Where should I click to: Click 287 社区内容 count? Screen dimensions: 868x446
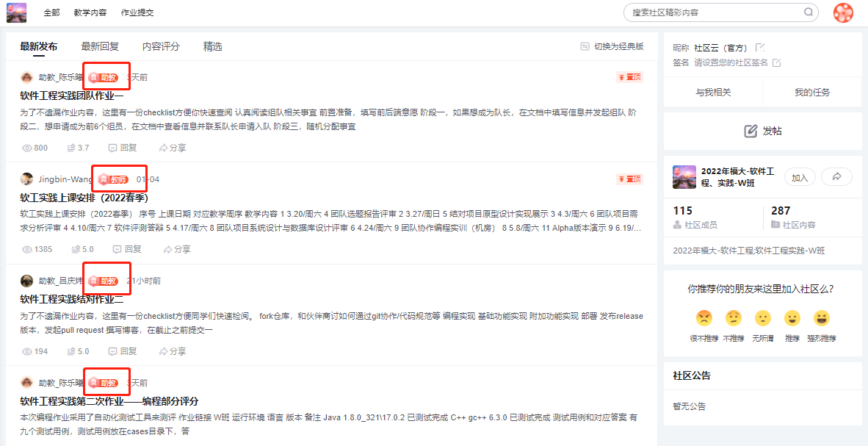792,217
